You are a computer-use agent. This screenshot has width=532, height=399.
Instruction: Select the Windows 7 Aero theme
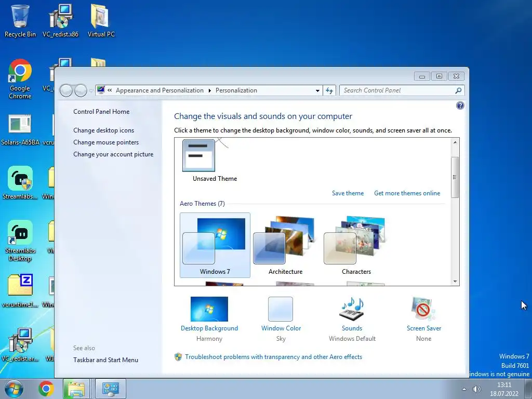coord(215,245)
